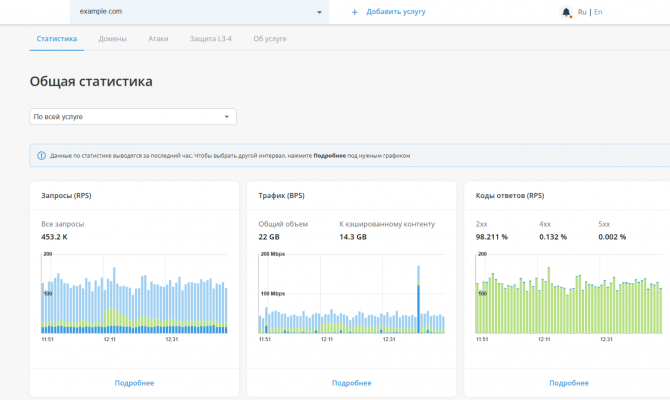The image size is (670, 400).
Task: Click the plus icon beside Добавить услугу
Action: [354, 12]
